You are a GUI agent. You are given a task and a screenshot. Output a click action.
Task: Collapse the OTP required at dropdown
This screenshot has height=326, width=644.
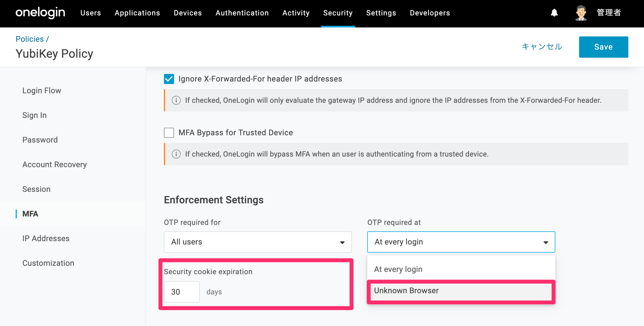pyautogui.click(x=461, y=242)
